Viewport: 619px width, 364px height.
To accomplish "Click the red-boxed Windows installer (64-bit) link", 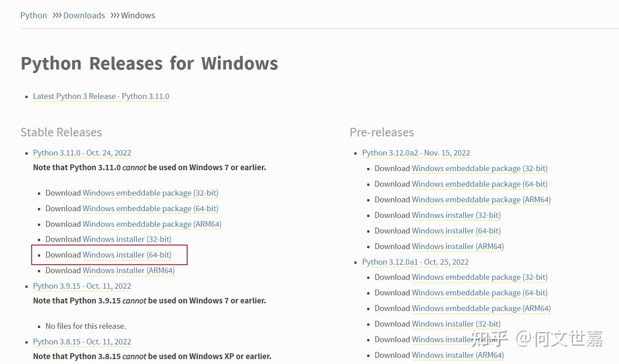I will pos(127,255).
